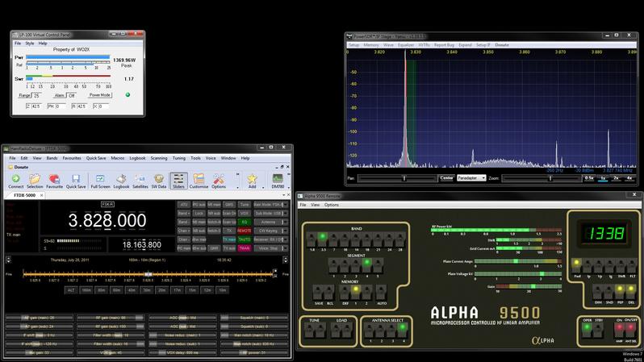Open the Voice Stop dropdown
644x362 pixels.
[270, 248]
